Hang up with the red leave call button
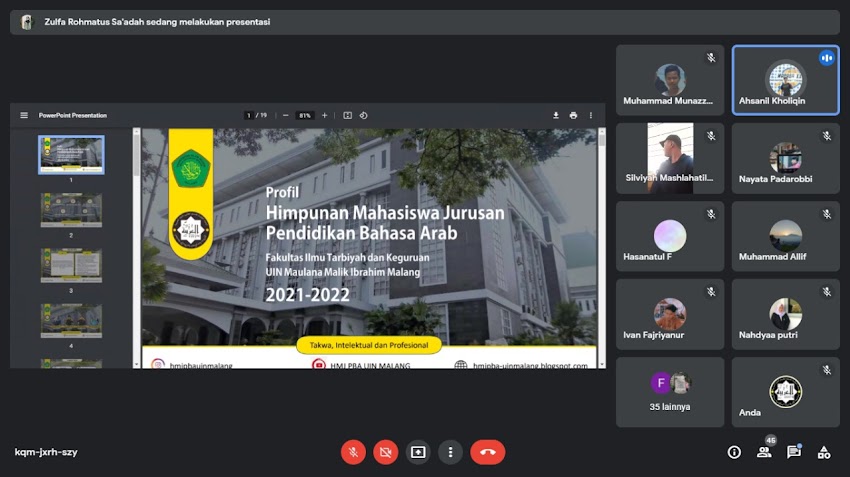The image size is (850, 477). [488, 452]
